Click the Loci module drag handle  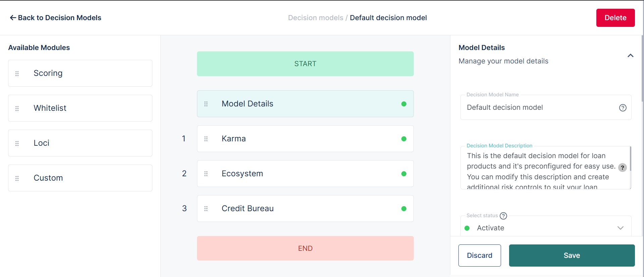pos(17,143)
